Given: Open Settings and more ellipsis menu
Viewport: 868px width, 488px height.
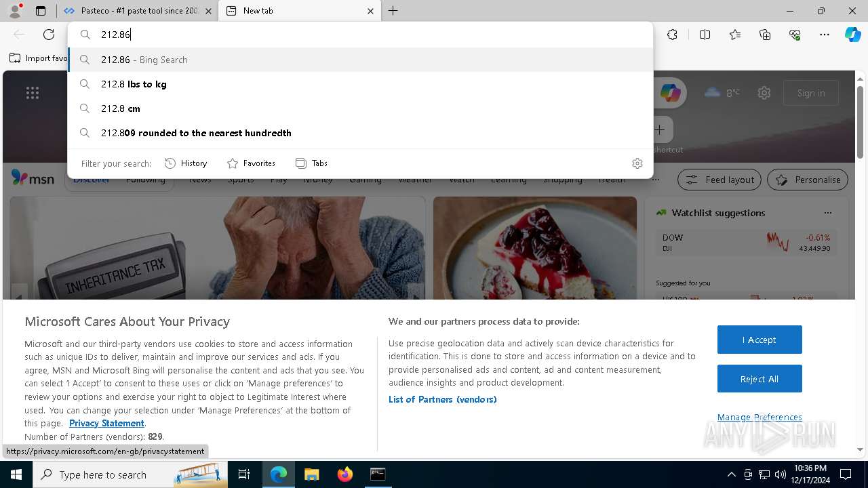Looking at the screenshot, I should (x=825, y=35).
